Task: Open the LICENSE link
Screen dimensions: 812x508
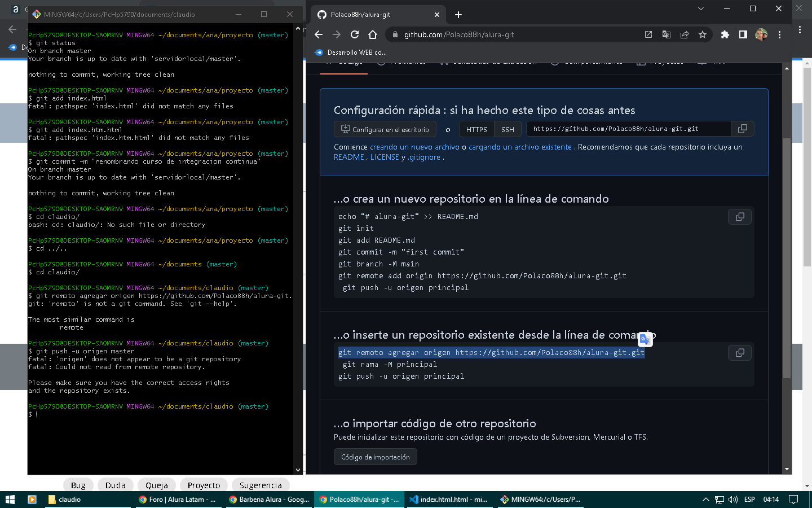Action: (385, 157)
